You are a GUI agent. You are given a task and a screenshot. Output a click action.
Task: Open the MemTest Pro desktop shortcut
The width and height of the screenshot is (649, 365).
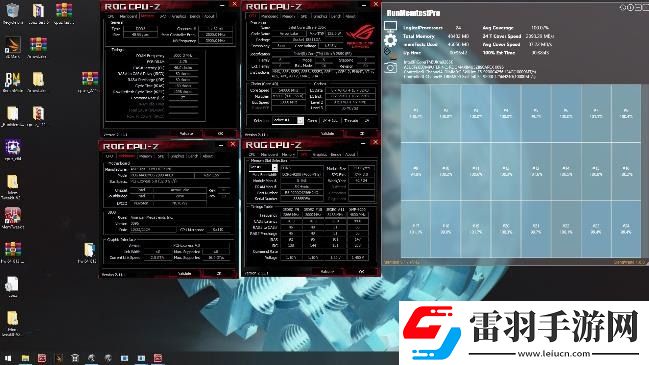click(x=12, y=218)
